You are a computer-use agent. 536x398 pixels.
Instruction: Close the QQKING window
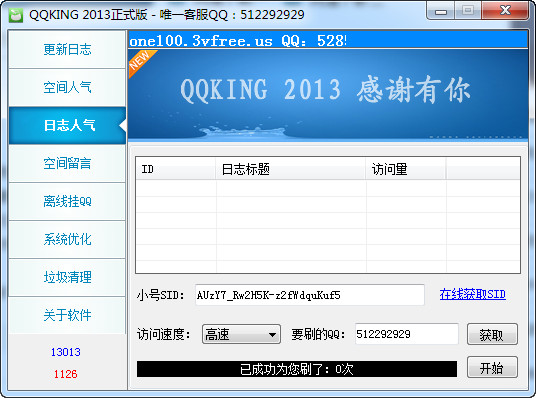505,11
